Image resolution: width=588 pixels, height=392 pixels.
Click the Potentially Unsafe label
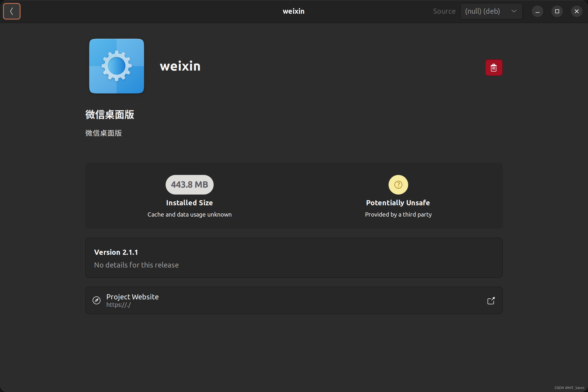click(398, 203)
